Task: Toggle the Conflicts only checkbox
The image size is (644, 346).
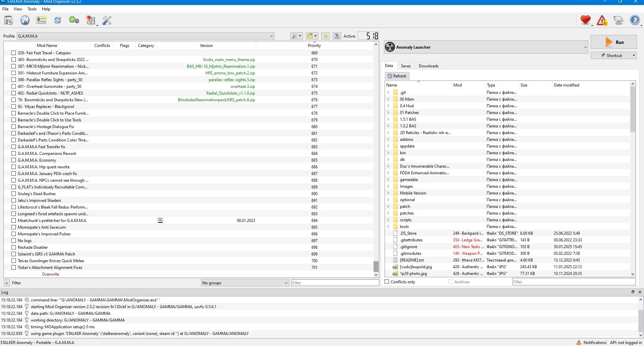Action: click(387, 282)
